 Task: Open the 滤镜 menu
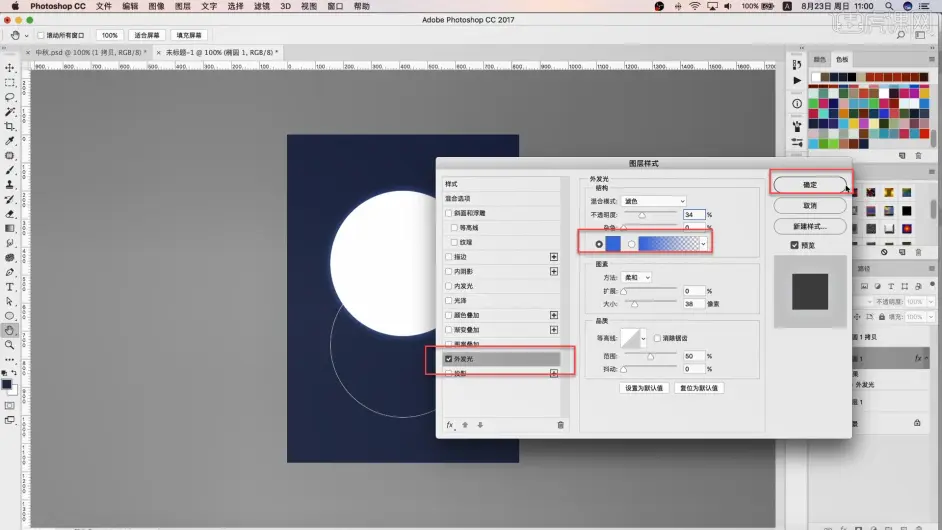(x=261, y=6)
